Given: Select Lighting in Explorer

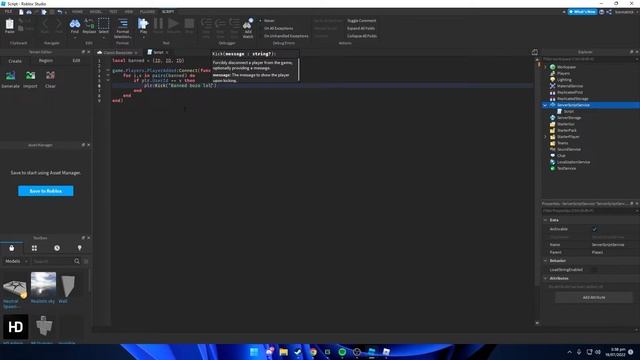Looking at the screenshot, I should tap(564, 80).
